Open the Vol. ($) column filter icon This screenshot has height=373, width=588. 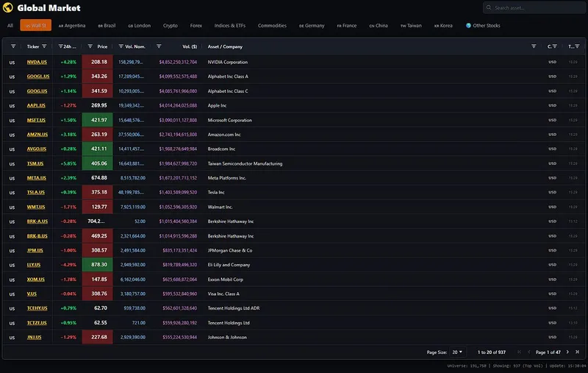pos(159,46)
